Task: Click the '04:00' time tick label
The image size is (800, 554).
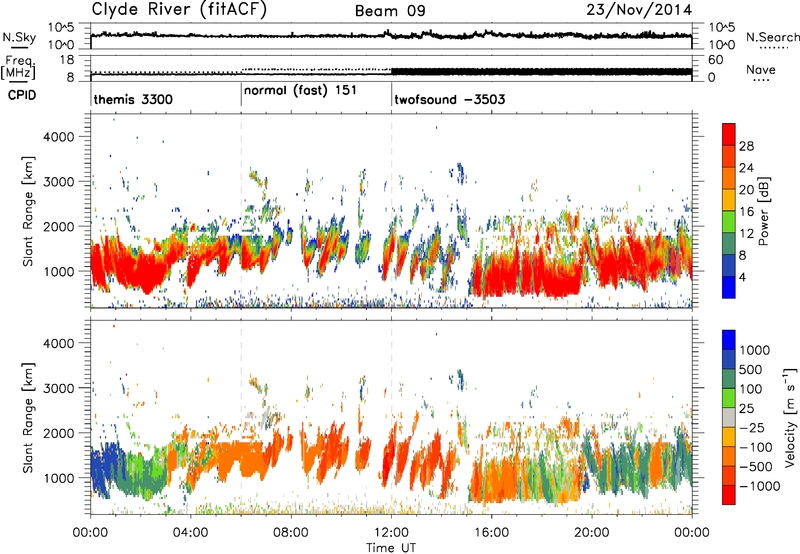Action: click(x=191, y=533)
